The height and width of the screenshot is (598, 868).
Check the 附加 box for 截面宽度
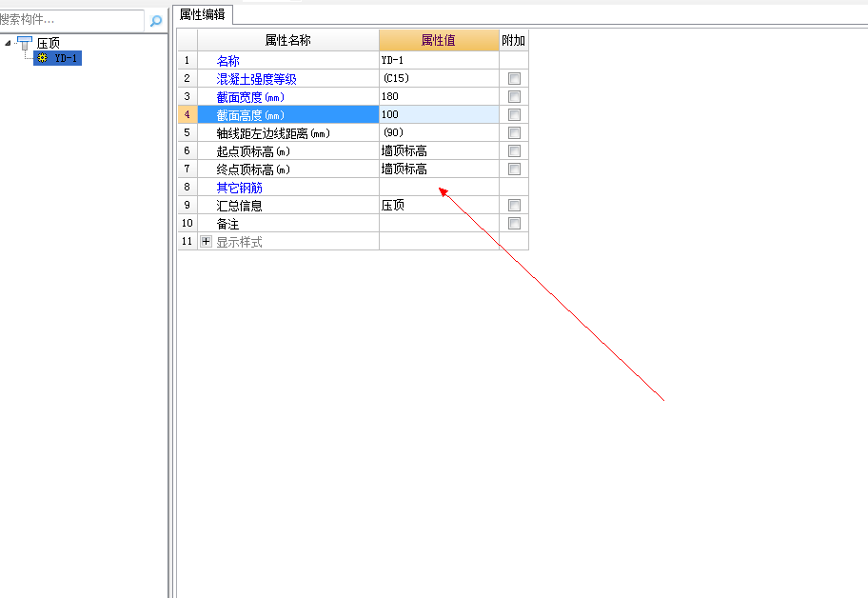pos(514,97)
